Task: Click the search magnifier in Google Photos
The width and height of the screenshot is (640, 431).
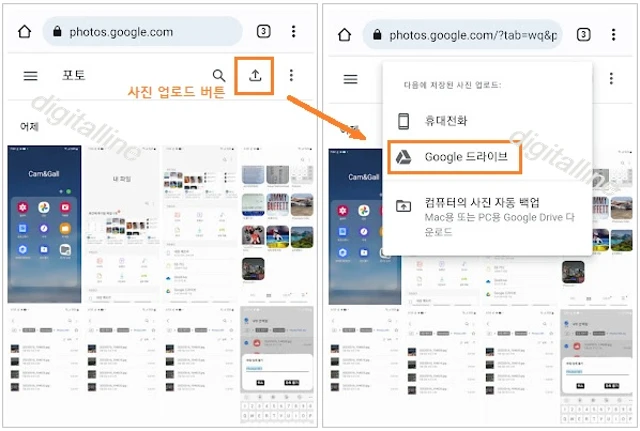Action: tap(219, 76)
